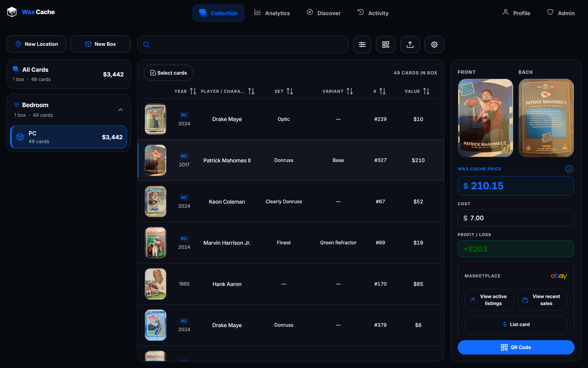Open the filters sliders icon

tap(362, 45)
